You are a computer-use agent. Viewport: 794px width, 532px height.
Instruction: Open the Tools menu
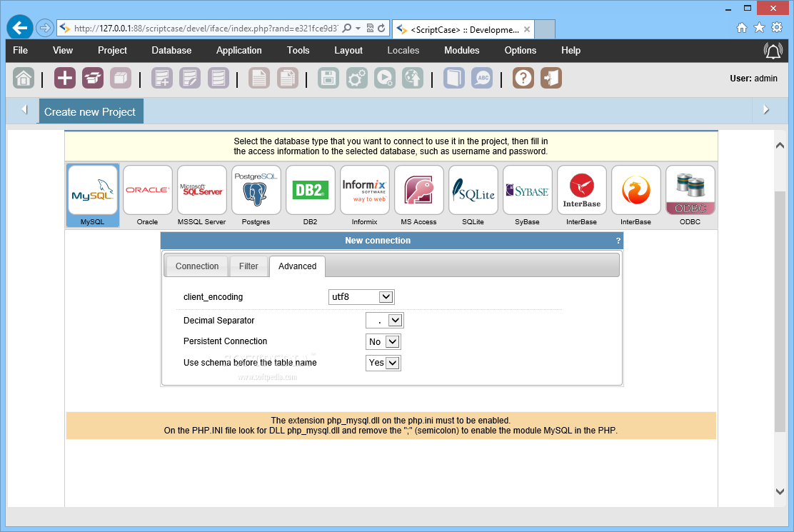click(298, 51)
